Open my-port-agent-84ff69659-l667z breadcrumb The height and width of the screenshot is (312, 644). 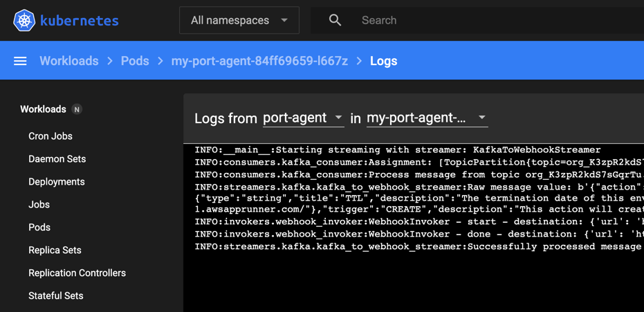259,61
